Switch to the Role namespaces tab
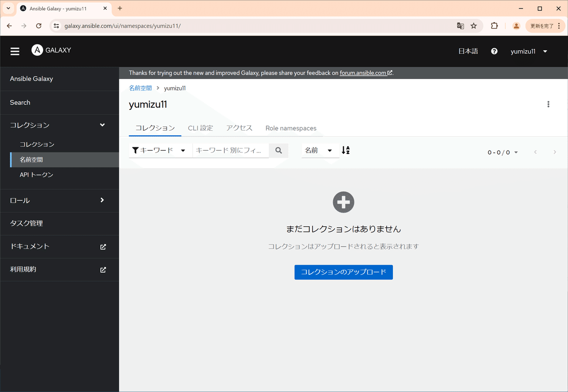 click(x=291, y=128)
